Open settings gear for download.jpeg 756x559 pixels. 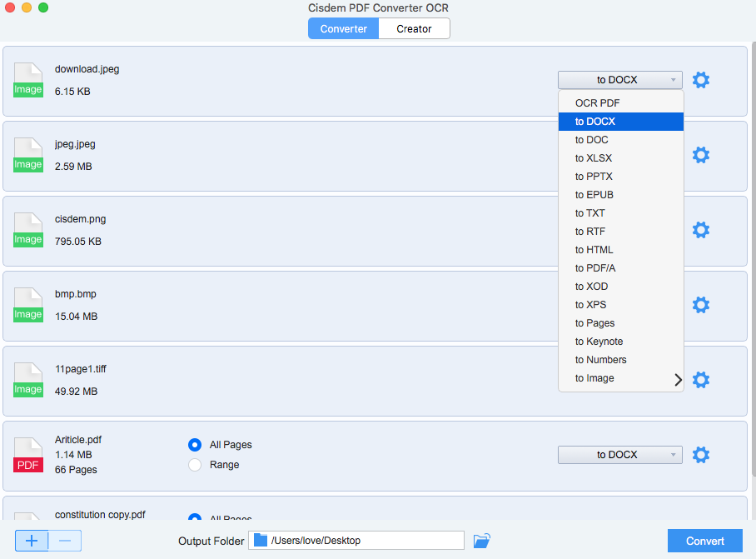click(x=700, y=80)
